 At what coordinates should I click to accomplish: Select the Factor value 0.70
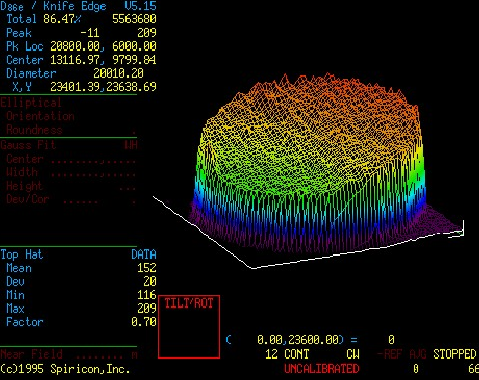coord(144,322)
